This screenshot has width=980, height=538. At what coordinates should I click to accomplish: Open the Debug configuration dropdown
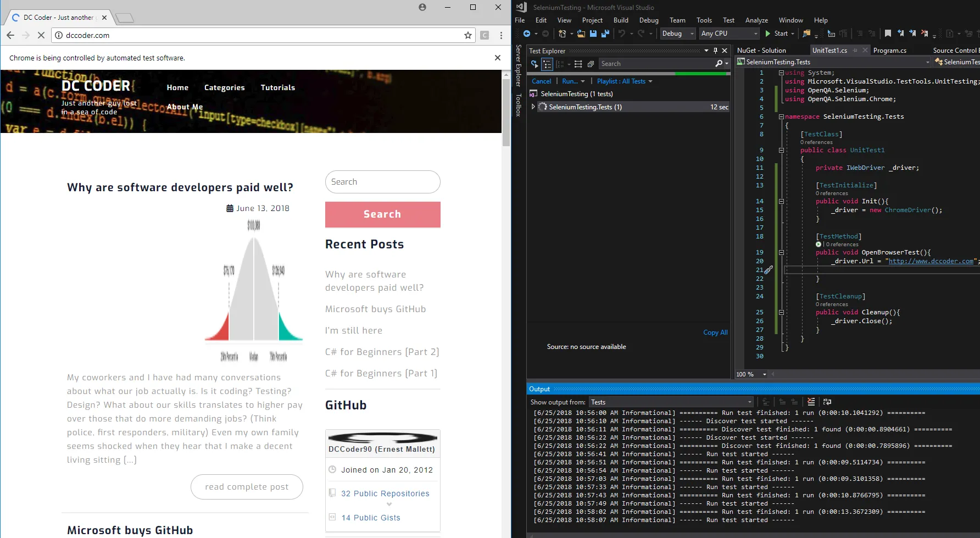click(677, 34)
